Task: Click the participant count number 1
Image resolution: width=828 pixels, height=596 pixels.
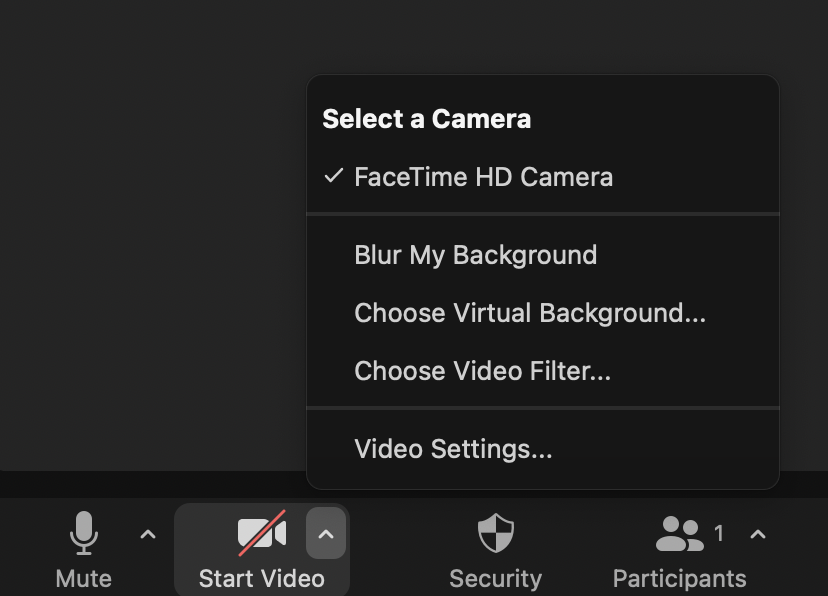Action: click(x=719, y=534)
